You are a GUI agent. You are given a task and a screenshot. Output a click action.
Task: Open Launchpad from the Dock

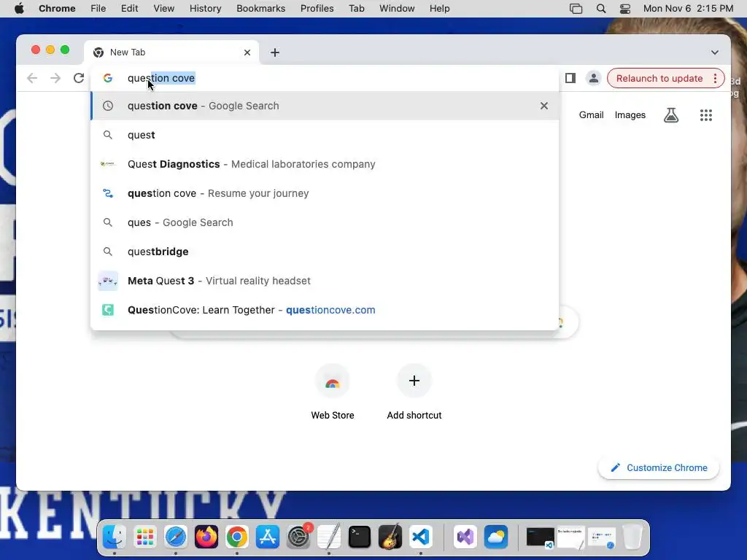[x=145, y=537]
